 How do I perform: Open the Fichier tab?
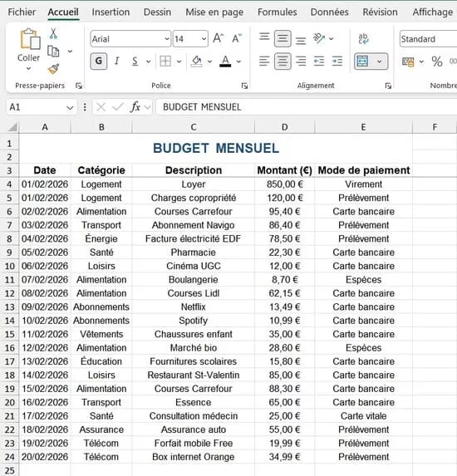(22, 12)
